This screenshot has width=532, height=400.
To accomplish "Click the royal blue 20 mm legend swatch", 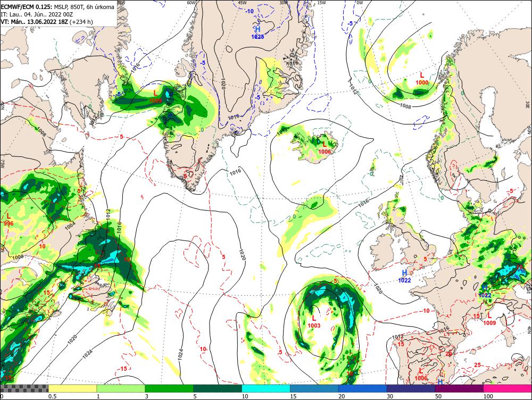I will click(x=362, y=388).
